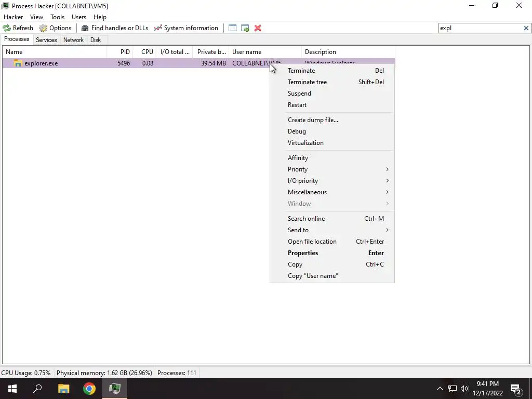Open File Explorer from the taskbar
Image resolution: width=532 pixels, height=399 pixels.
(x=63, y=389)
